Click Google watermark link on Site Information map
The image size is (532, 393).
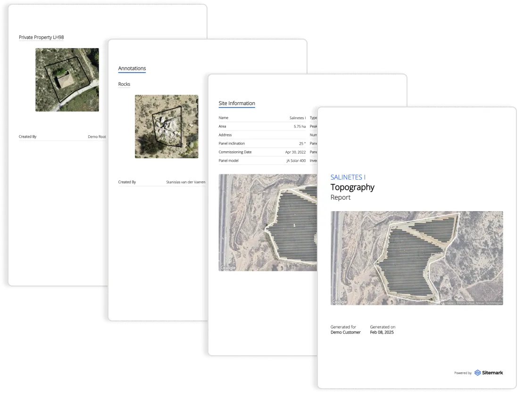tap(228, 268)
